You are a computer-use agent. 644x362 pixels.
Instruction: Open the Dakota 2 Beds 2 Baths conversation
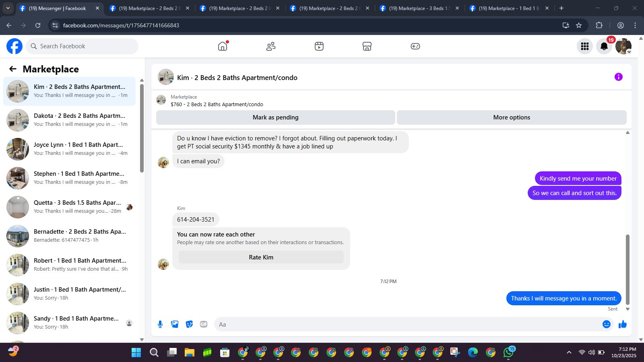point(70,120)
